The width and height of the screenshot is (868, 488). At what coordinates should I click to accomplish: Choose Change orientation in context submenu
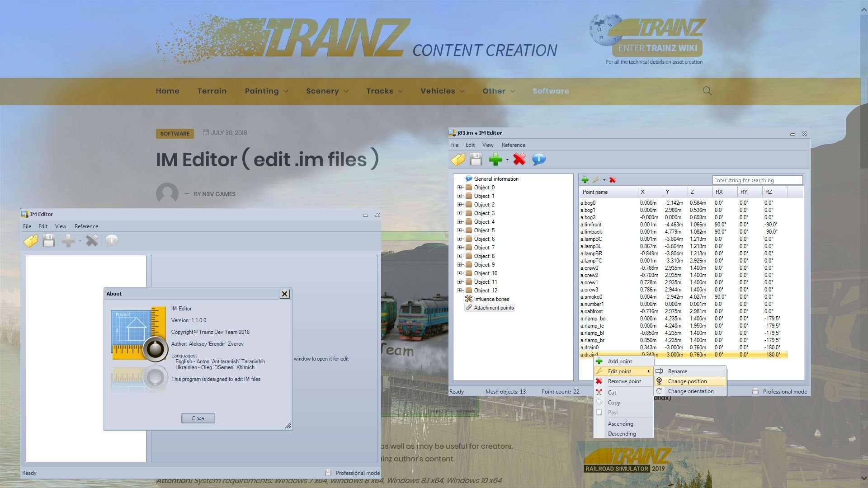(x=690, y=391)
